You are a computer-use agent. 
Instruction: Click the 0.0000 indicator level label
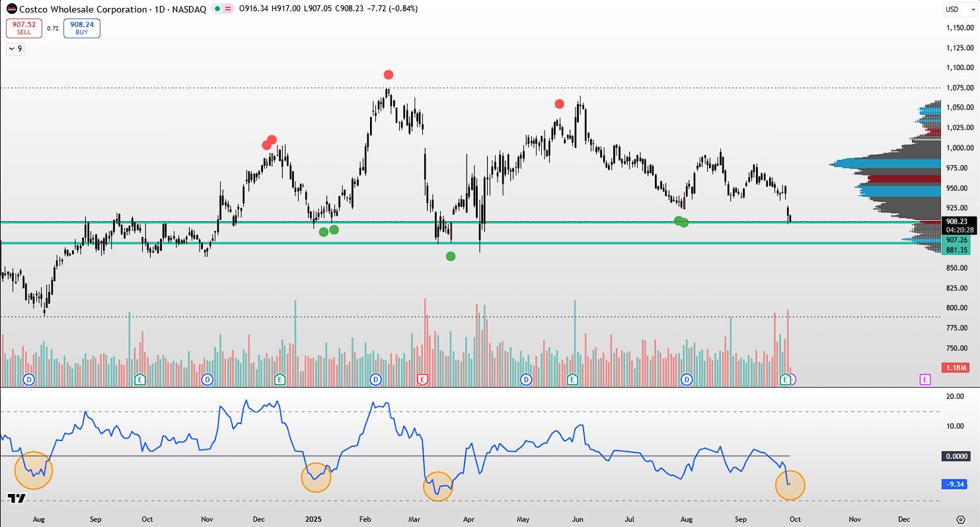[x=956, y=456]
